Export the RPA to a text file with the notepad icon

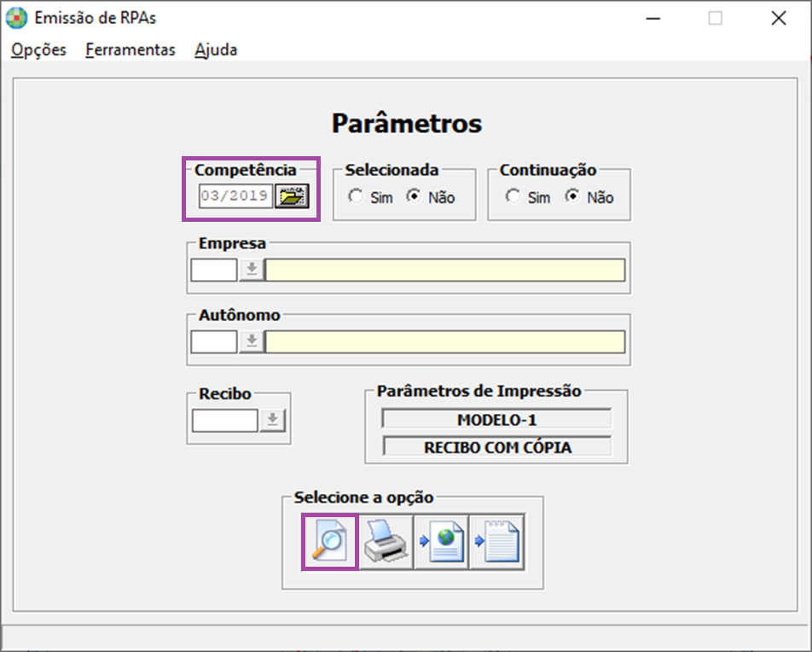coord(497,542)
